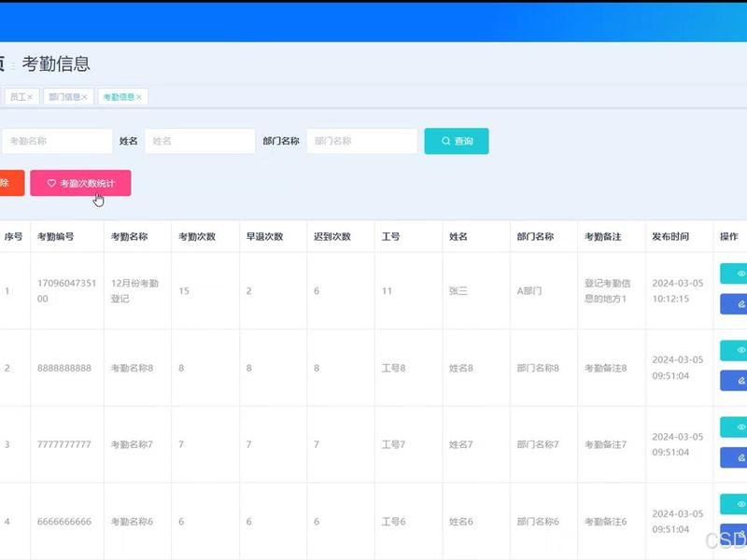Close the 考勤信息 tab using x icon
The height and width of the screenshot is (560, 747).
[138, 97]
